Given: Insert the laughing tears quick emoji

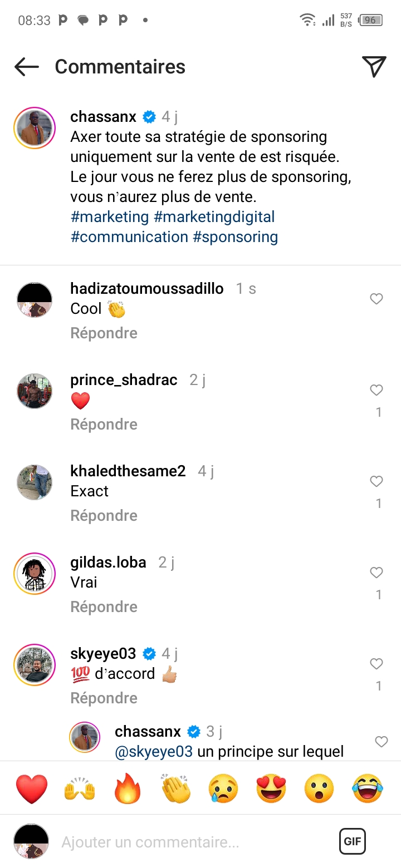Looking at the screenshot, I should click(x=368, y=788).
